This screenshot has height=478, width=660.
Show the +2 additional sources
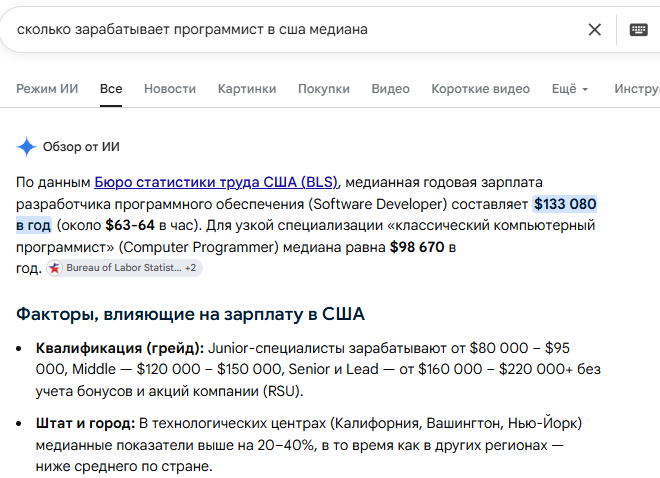(x=190, y=268)
